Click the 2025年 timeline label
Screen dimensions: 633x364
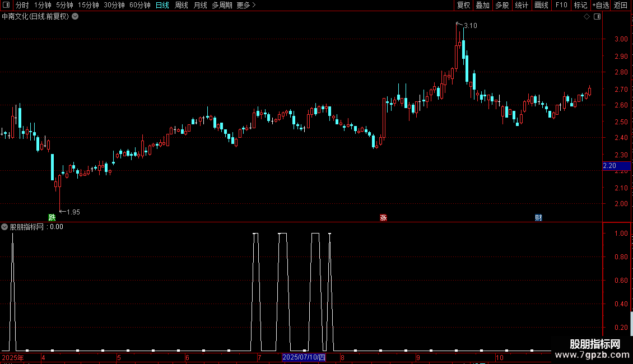13,357
